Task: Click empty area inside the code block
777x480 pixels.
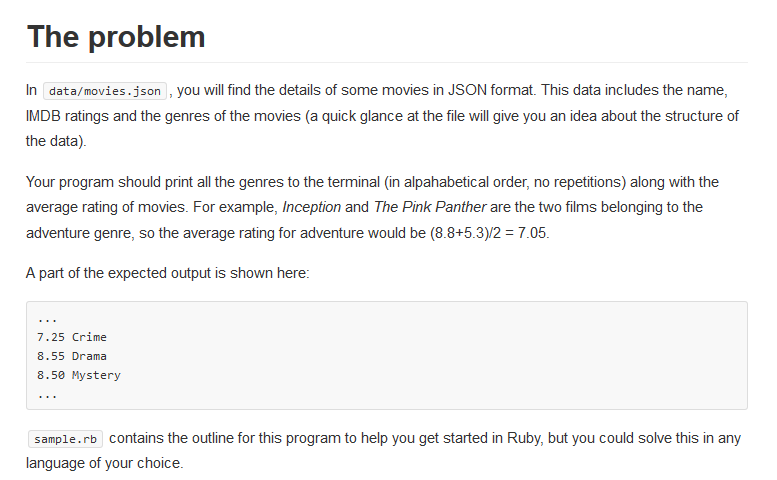Action: point(446,356)
